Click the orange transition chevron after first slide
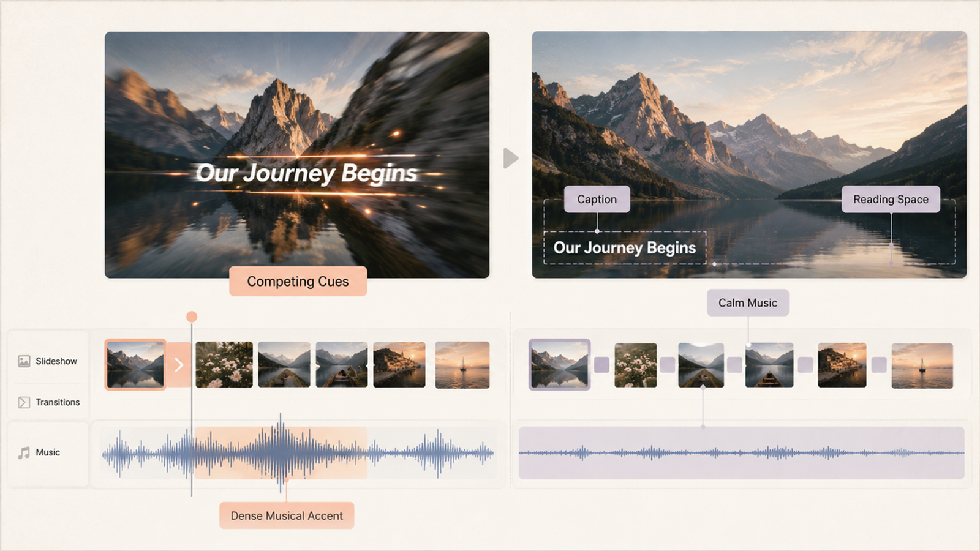Image resolution: width=980 pixels, height=551 pixels. click(179, 365)
